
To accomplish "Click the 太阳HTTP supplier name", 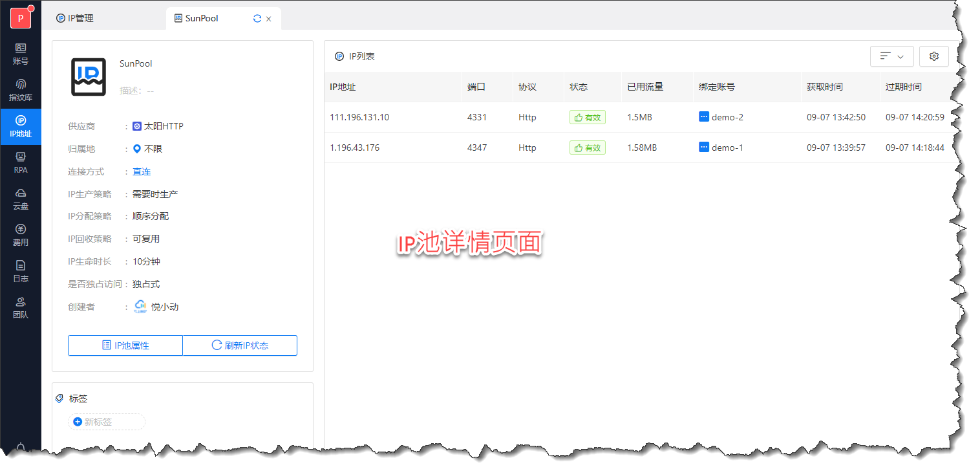I will [x=164, y=126].
